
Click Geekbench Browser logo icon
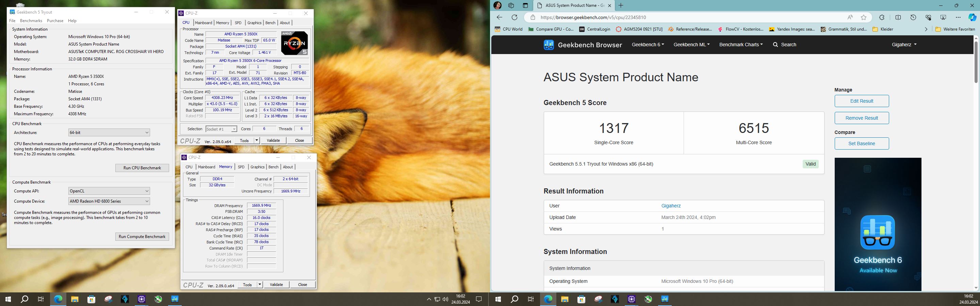[549, 45]
